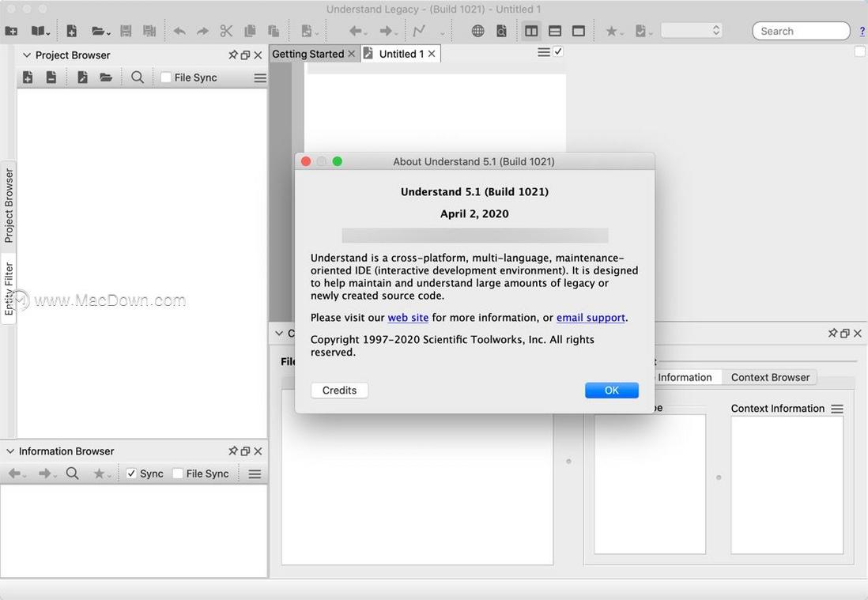Pin the Information Browser panel
The height and width of the screenshot is (600, 868).
coord(233,451)
